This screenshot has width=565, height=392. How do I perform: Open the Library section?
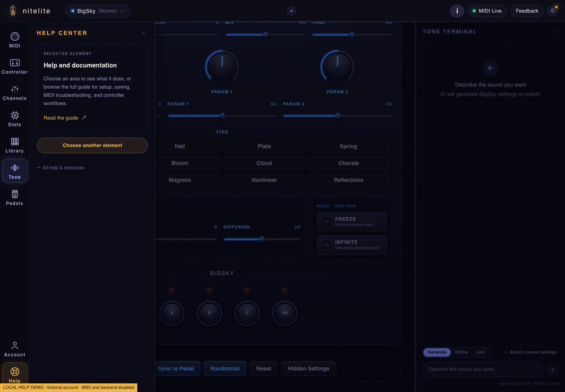[x=15, y=145]
